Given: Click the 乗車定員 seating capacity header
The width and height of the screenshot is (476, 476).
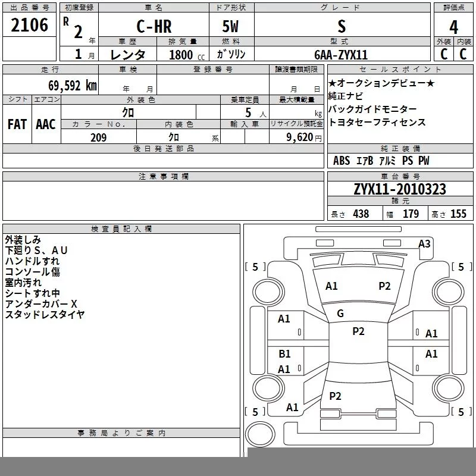Looking at the screenshot, I should tap(245, 100).
